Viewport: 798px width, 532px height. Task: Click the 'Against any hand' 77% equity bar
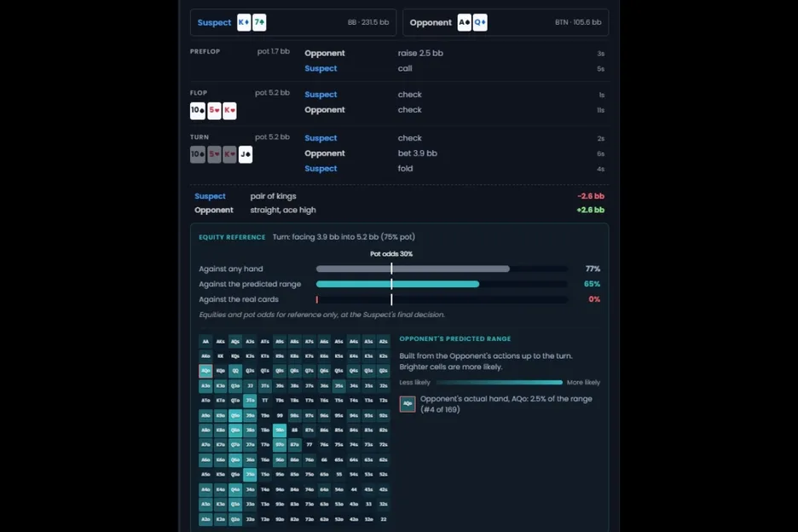[x=442, y=269]
